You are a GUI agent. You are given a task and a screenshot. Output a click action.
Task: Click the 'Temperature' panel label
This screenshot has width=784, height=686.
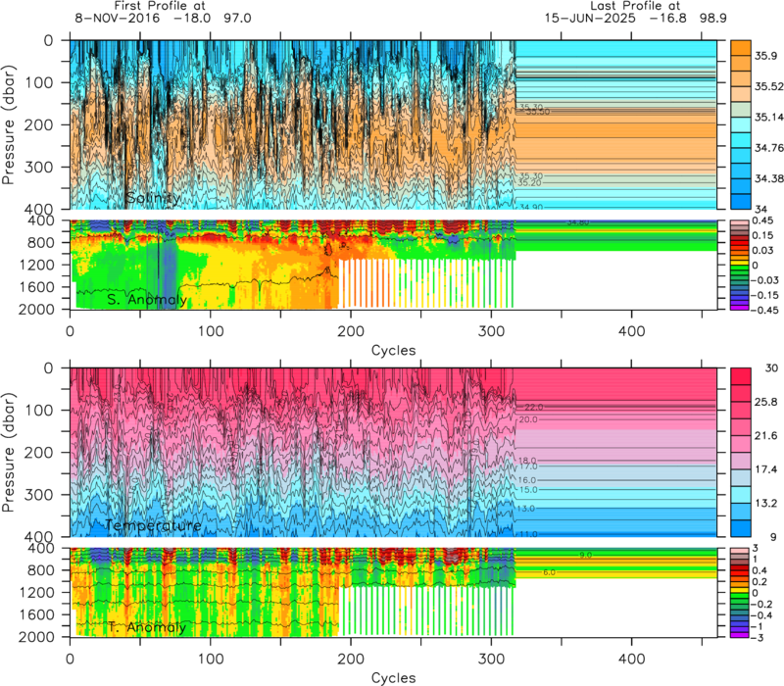point(153,525)
